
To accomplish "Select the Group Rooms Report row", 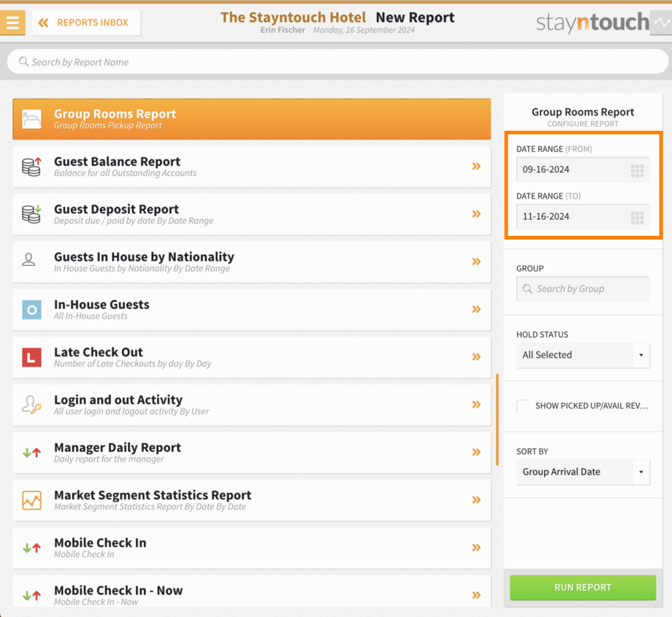I will click(251, 119).
